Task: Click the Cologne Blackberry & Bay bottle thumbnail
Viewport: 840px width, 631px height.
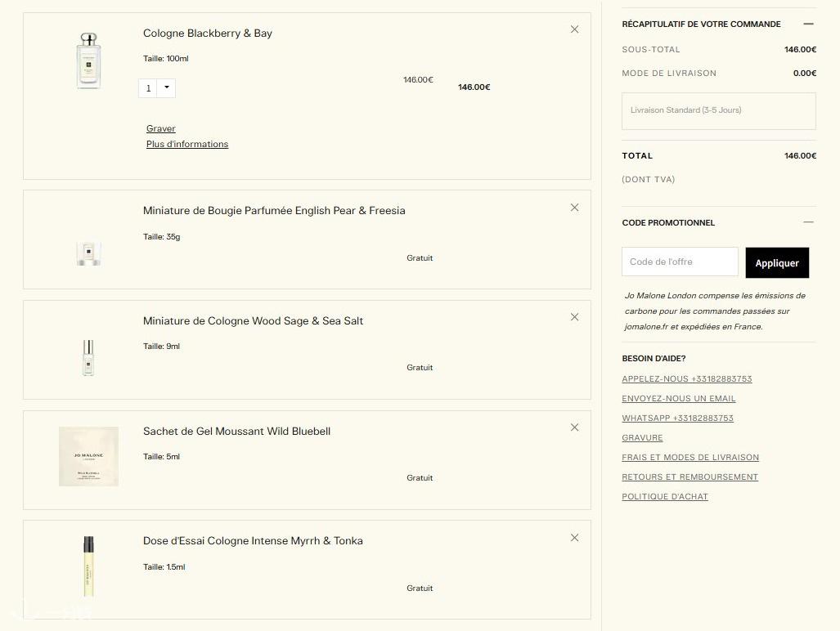Action: (88, 60)
